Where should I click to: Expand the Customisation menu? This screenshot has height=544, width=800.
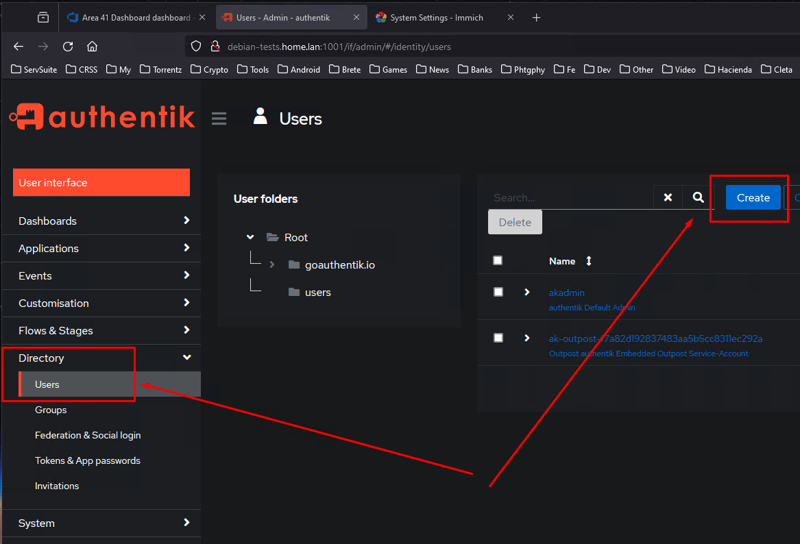[102, 303]
